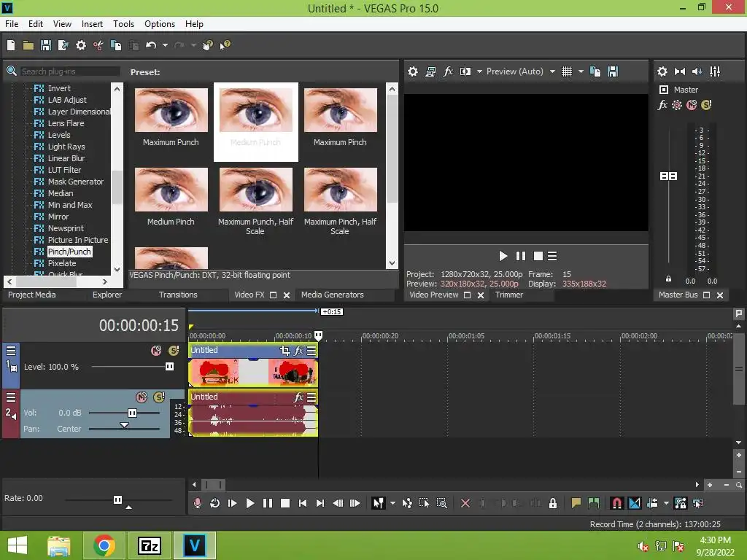Toggle Master bus solo icon
Image resolution: width=747 pixels, height=560 pixels.
(x=706, y=105)
